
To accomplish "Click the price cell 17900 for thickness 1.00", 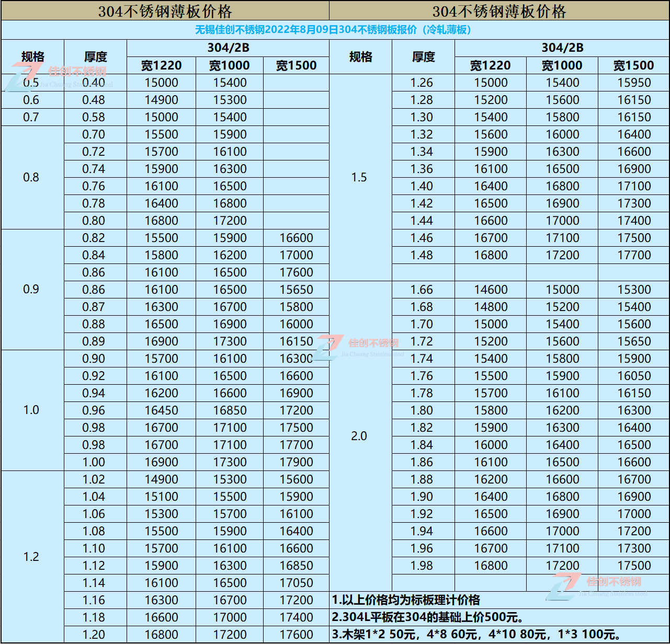I will pos(297,462).
